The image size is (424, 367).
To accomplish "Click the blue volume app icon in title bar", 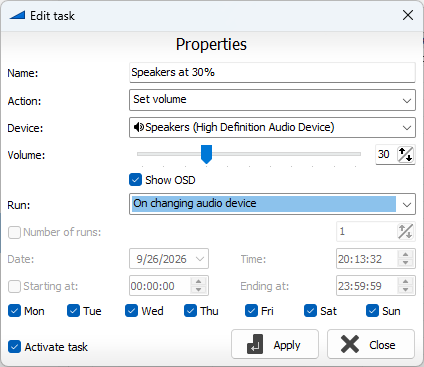I will (x=17, y=15).
